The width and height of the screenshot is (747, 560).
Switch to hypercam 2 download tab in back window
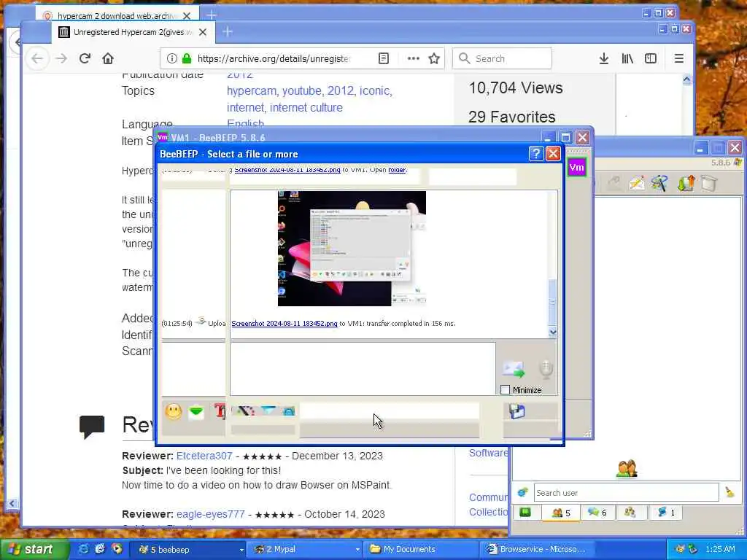coord(117,16)
